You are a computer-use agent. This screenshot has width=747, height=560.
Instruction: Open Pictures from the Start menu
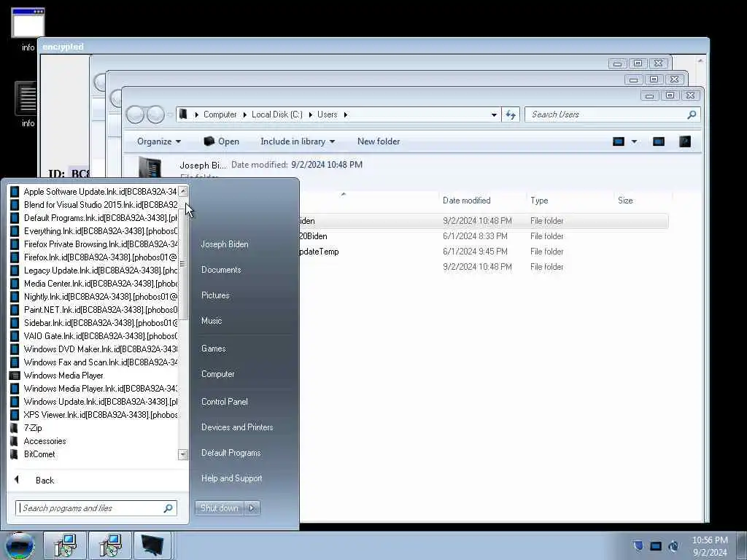click(215, 295)
